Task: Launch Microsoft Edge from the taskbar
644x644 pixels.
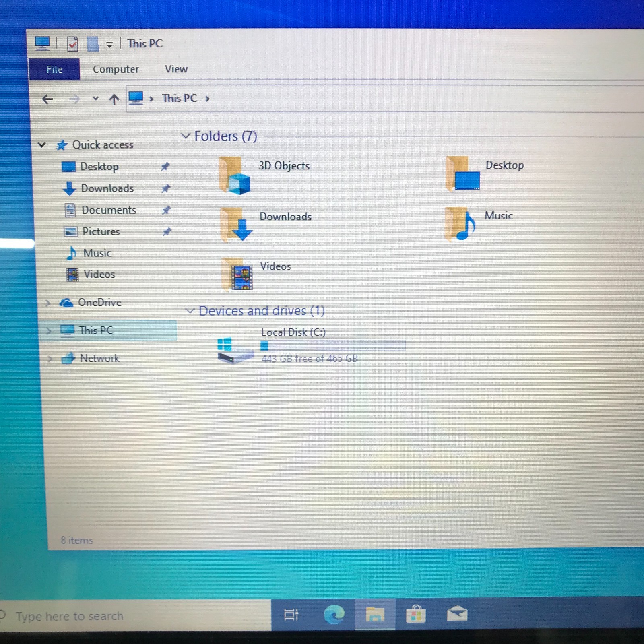Action: 334,614
